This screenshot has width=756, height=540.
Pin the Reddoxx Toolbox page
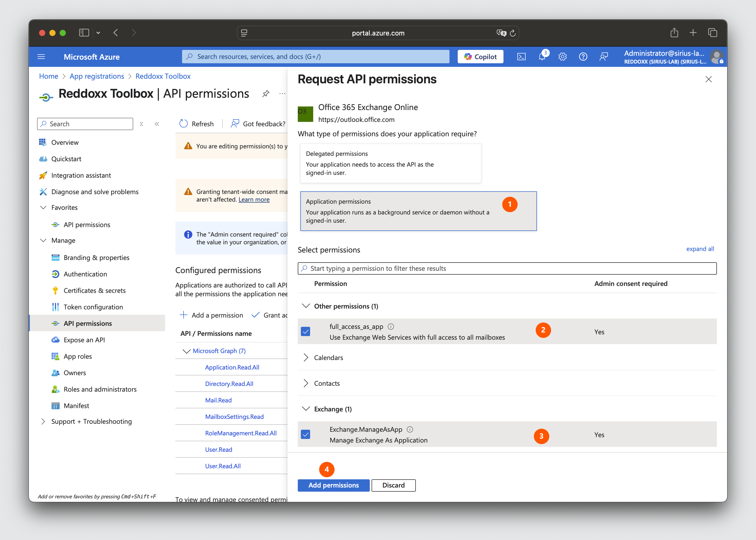[266, 94]
